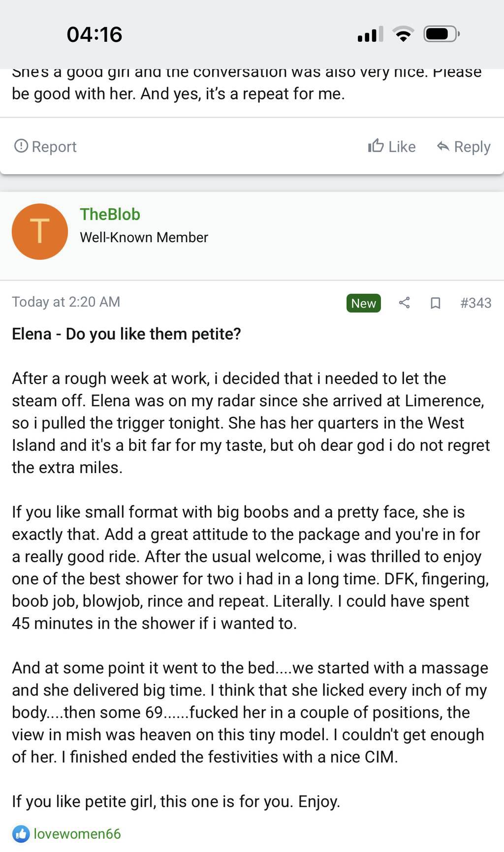This screenshot has width=504, height=852.
Task: Click the "Today at 2:20 AM" timestamp
Action: tap(66, 302)
